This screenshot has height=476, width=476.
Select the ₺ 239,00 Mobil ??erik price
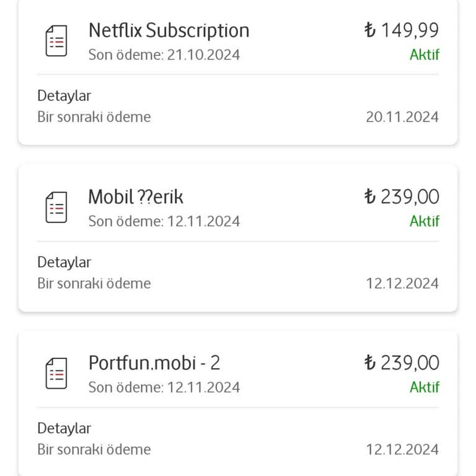[402, 197]
